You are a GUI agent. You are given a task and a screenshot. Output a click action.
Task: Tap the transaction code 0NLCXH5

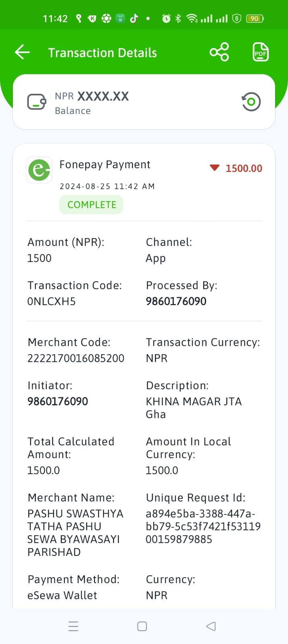[51, 301]
